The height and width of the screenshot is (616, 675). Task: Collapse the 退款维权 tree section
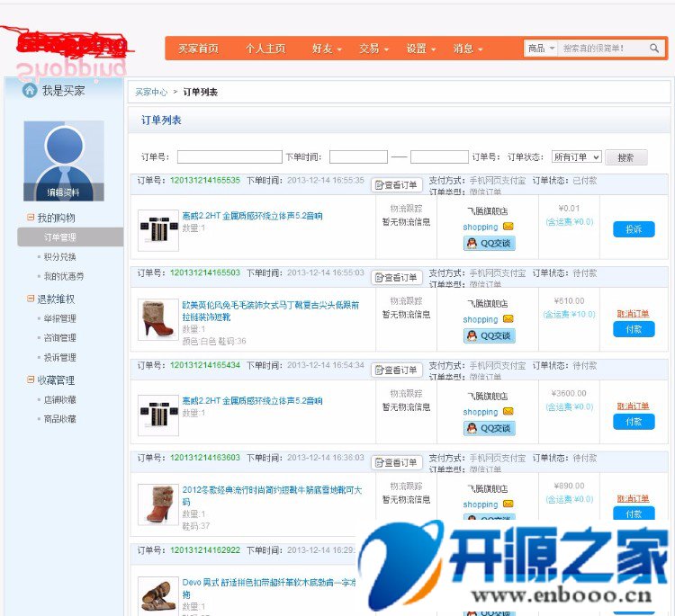pos(31,299)
